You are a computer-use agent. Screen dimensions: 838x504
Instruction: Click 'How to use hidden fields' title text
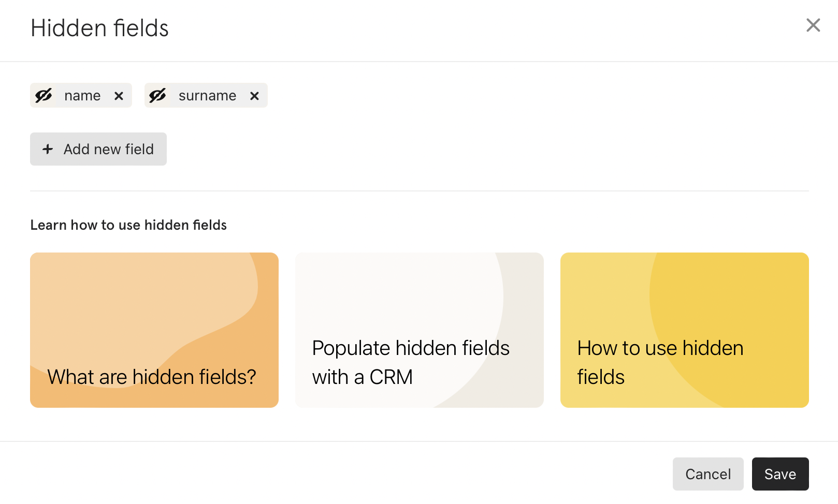tap(660, 362)
